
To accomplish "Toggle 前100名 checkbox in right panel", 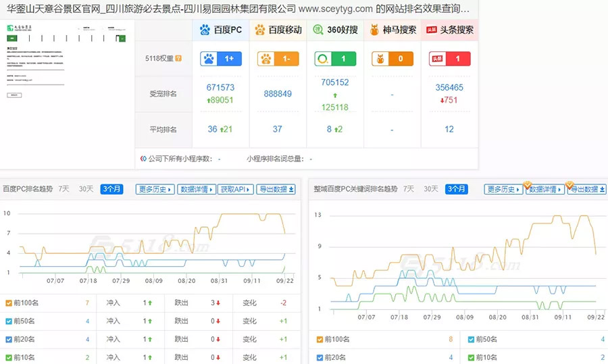I will (320, 340).
